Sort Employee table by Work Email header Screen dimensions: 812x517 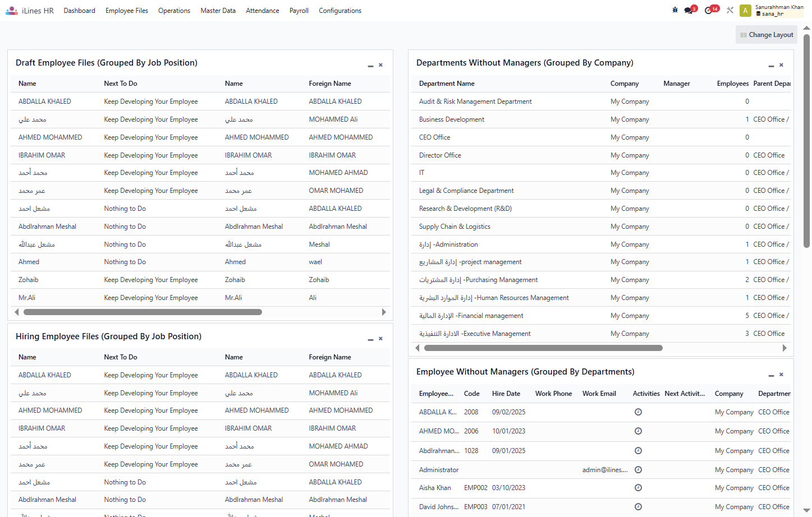[x=599, y=394]
